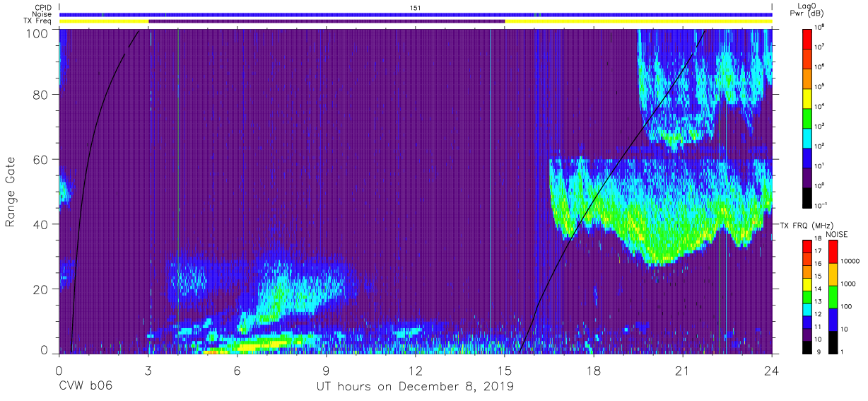Screen dimensions: 868x401
Task: Select the purple segment of TX FRQ colorbar
Action: (808, 333)
